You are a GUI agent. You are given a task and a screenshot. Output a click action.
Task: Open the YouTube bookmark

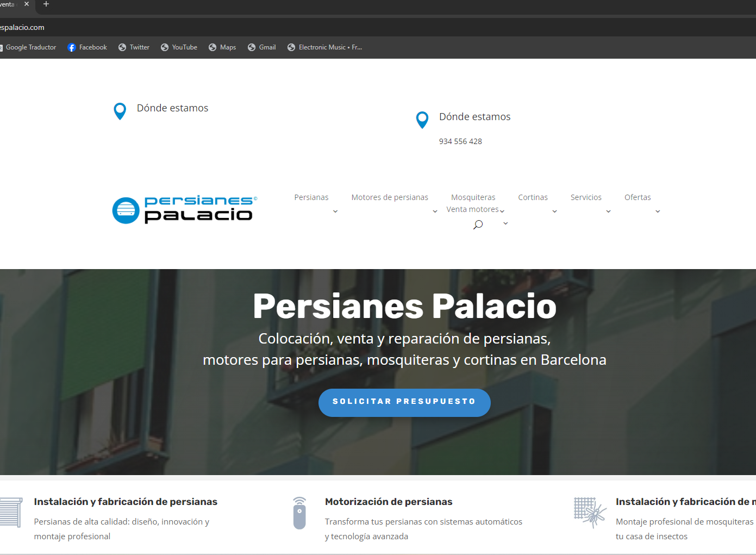179,47
